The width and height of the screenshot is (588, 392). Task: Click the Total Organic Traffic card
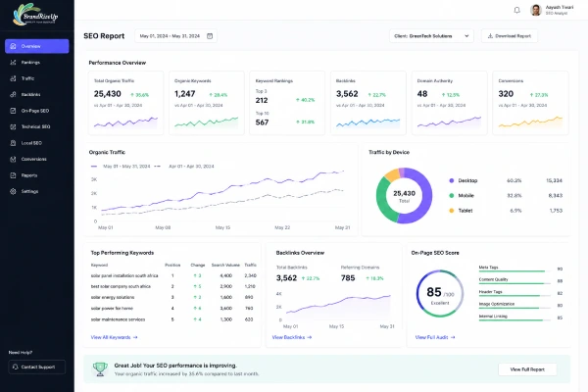click(125, 103)
